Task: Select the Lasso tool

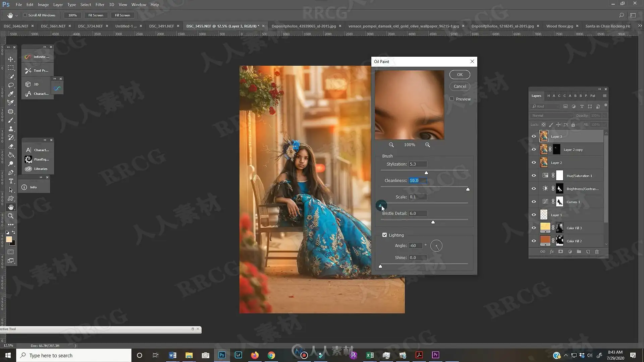Action: tap(11, 85)
